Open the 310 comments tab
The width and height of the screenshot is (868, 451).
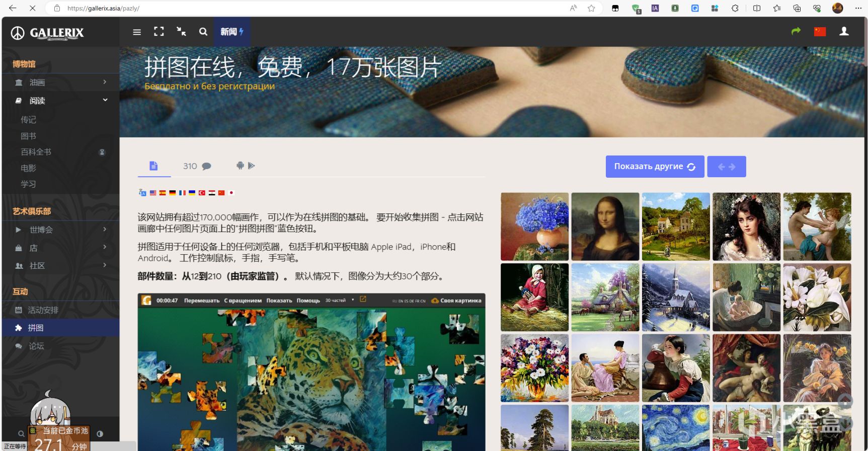pos(197,166)
